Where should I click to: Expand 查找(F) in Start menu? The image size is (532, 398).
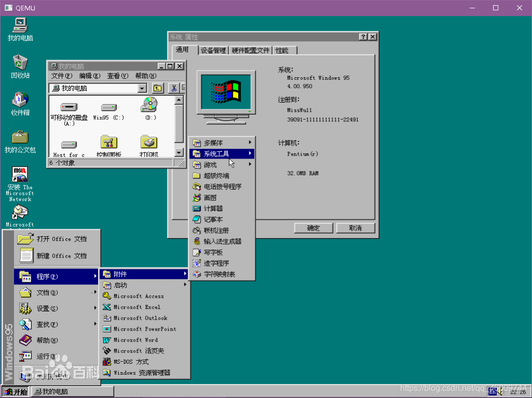[57, 324]
